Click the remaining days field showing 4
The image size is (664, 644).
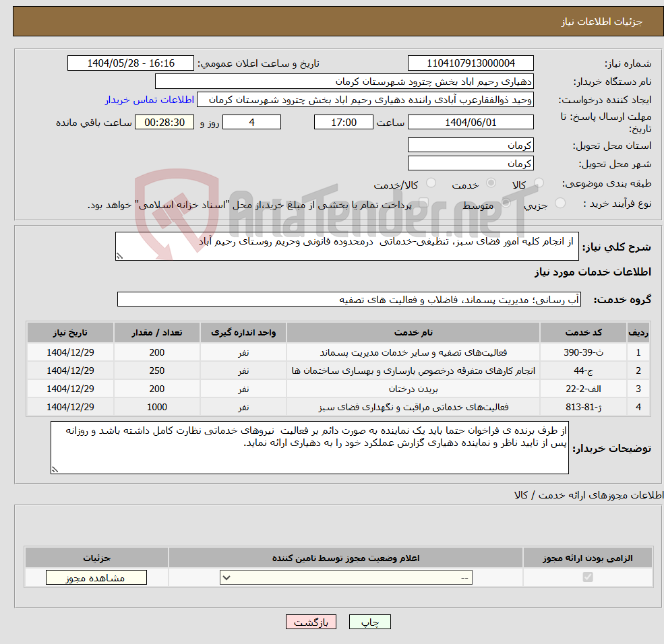[x=251, y=123]
